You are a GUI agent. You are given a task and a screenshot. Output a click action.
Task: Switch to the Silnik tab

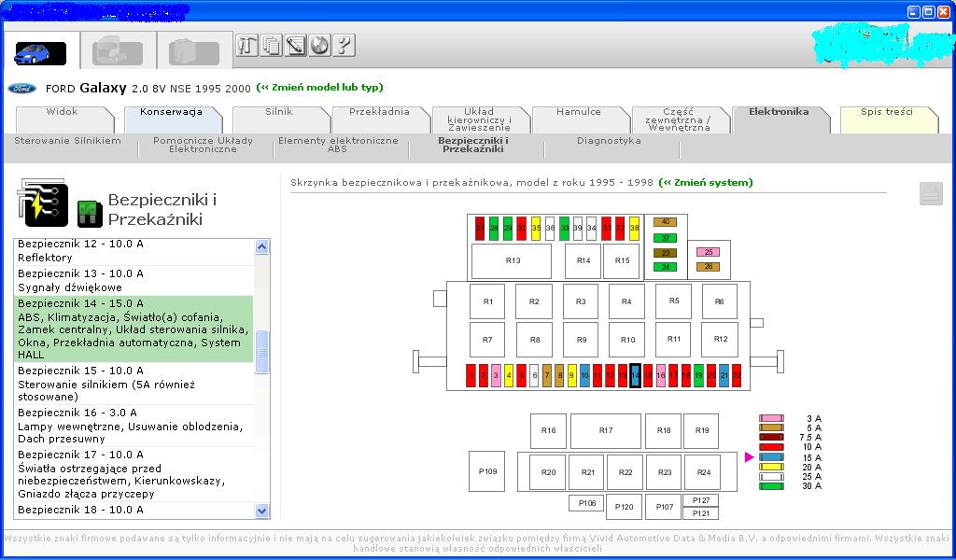(x=278, y=112)
